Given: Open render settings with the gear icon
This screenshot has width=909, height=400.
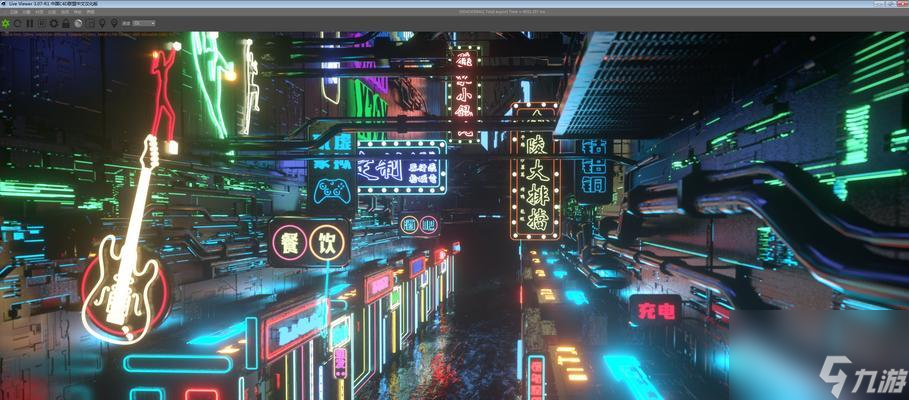Looking at the screenshot, I should pyautogui.click(x=54, y=22).
